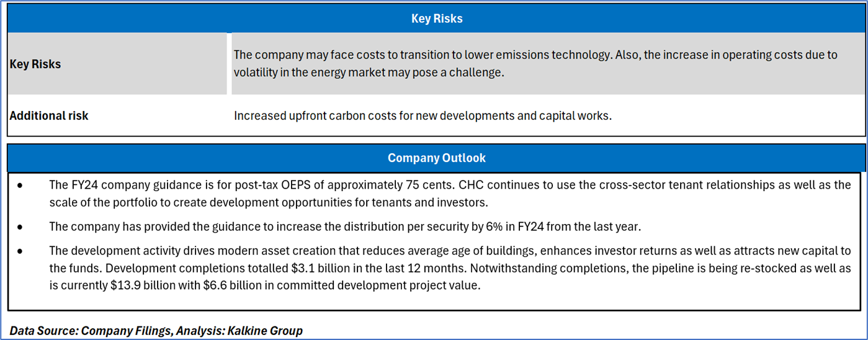
Task: Click the first bullet point in Company Outlook
Action: coord(21,186)
